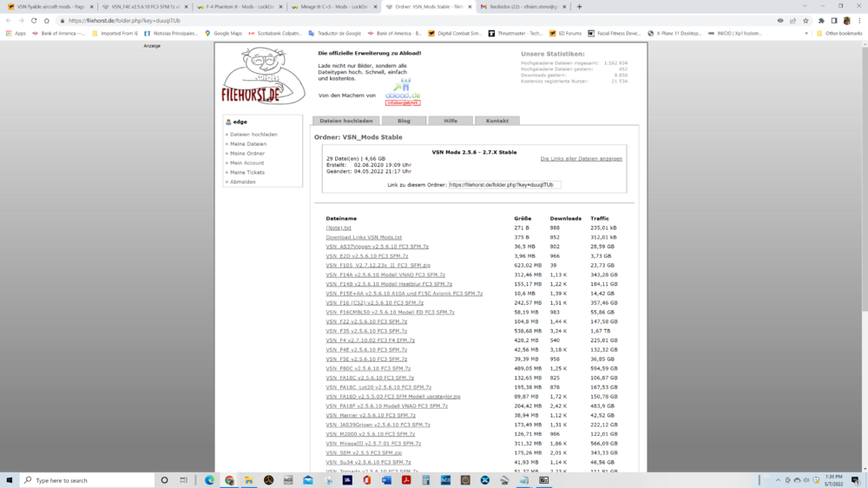Download VSN_F14A Modell VNAO file
The image size is (868, 488).
[385, 274]
